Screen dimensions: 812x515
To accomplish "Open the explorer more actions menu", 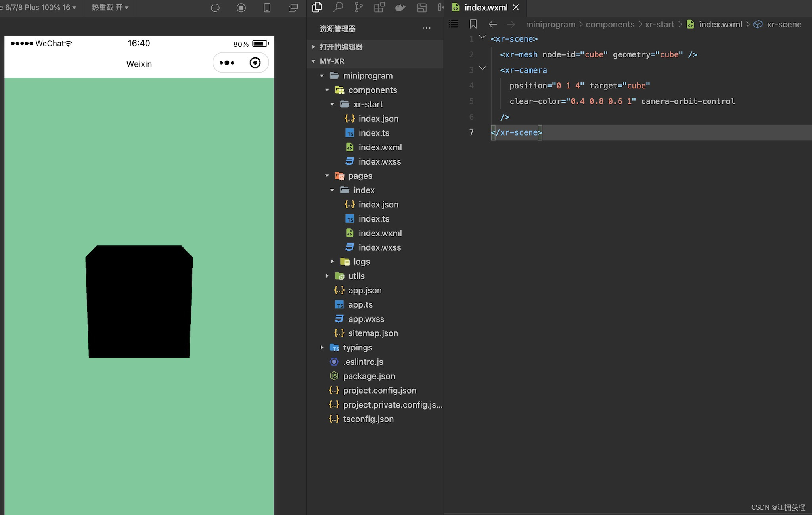I will pyautogui.click(x=426, y=28).
